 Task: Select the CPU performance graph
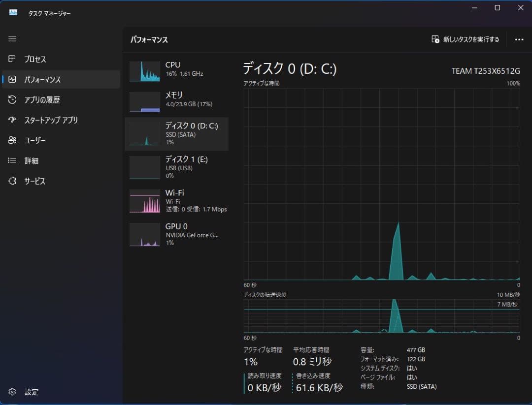[145, 71]
